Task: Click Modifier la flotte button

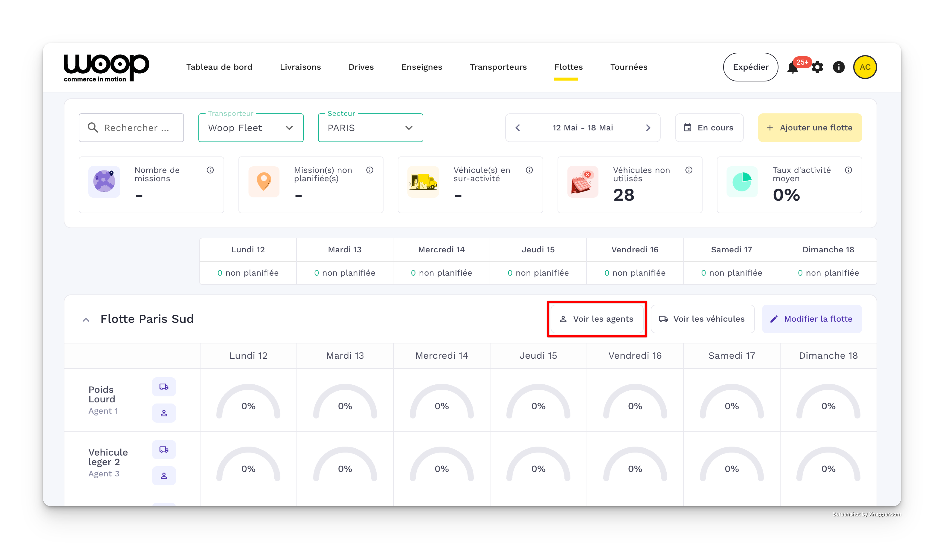Action: pos(812,319)
